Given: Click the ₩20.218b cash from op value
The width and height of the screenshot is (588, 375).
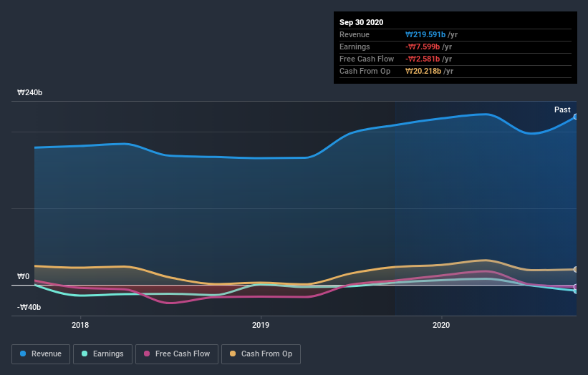Looking at the screenshot, I should click(423, 71).
